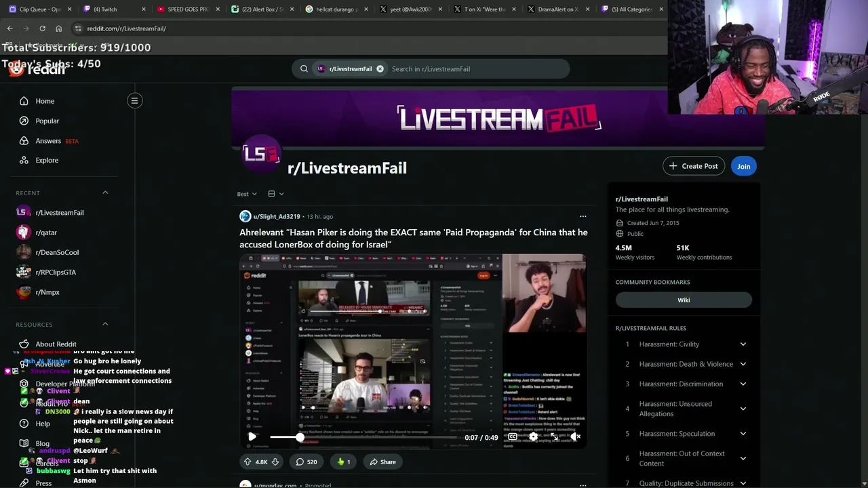Screen dimensions: 868x488
Task: Open u/Slight_Ad3219 profile
Action: [277, 216]
